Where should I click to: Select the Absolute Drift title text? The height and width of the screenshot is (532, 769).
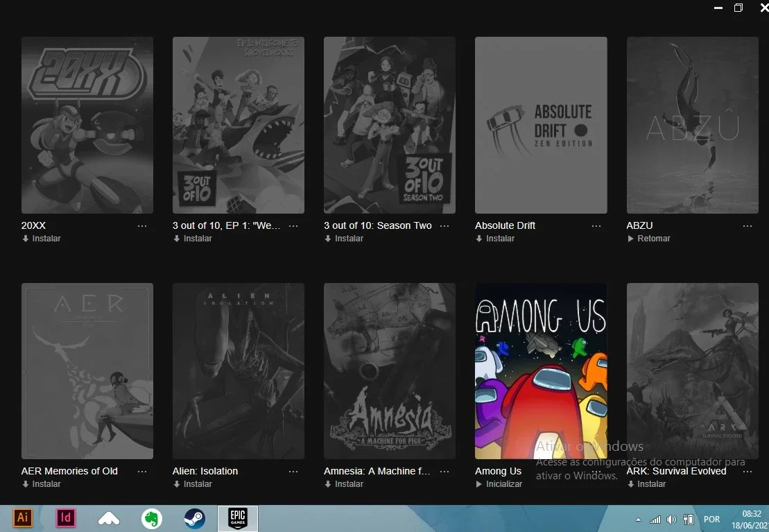[x=505, y=225]
